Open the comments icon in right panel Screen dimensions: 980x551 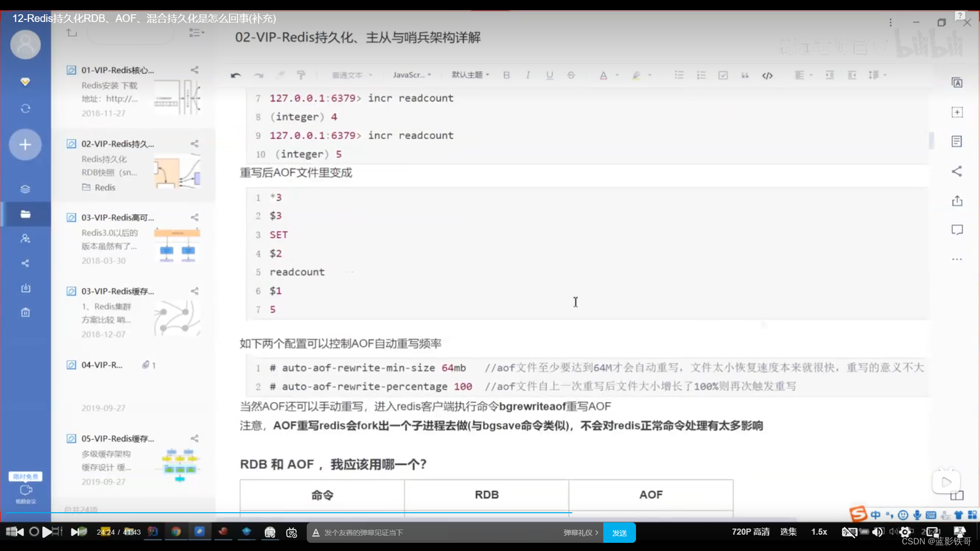(x=957, y=230)
